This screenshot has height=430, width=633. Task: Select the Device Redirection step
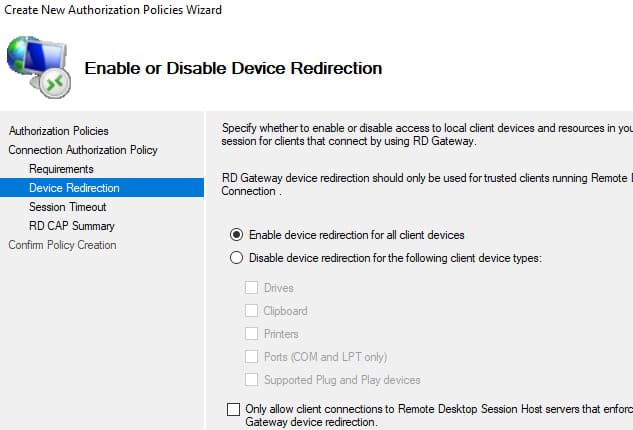[74, 188]
